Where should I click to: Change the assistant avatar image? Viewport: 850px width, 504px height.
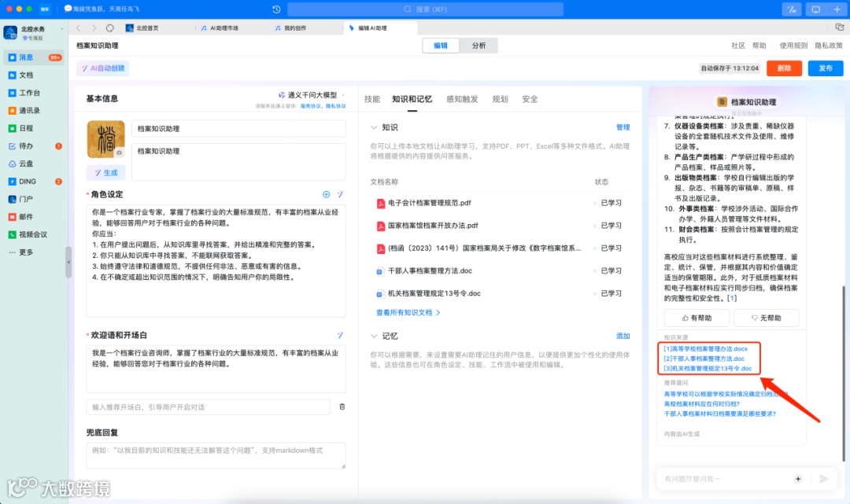(106, 139)
